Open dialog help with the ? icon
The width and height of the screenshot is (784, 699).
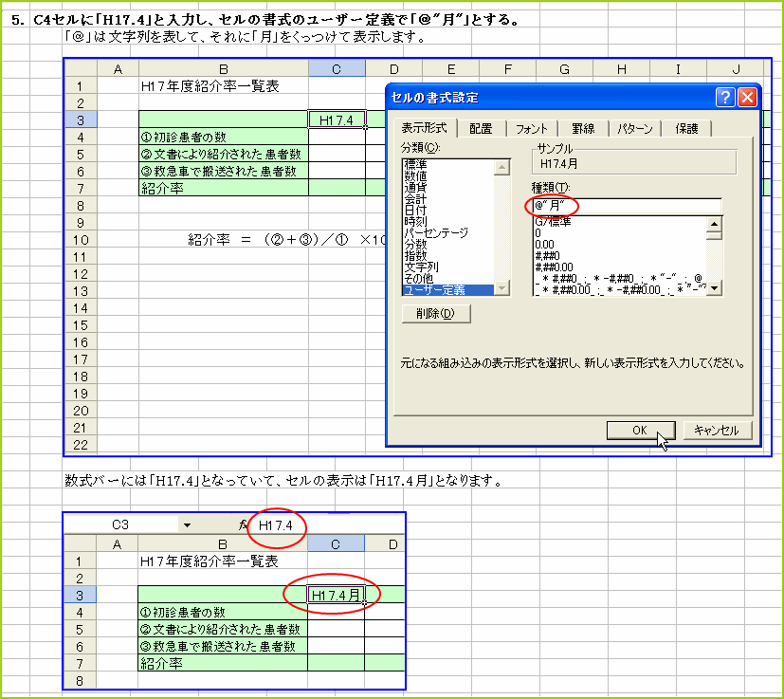coord(725,96)
